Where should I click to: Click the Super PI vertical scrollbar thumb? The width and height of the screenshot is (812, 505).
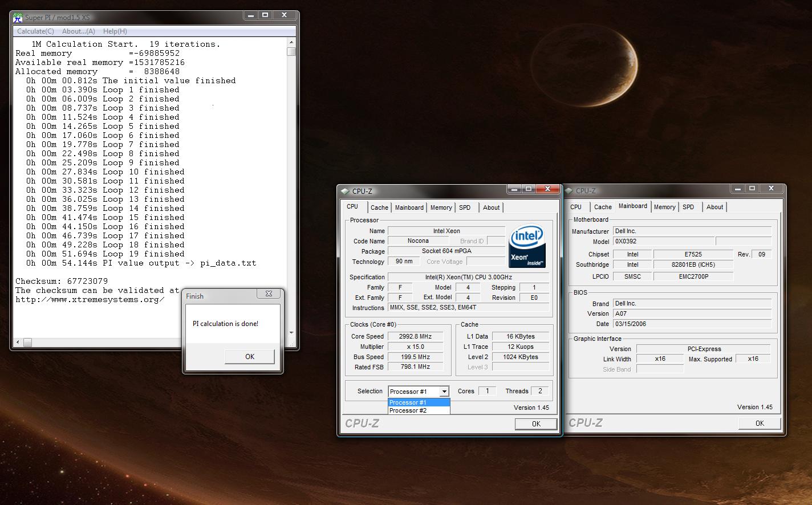pos(291,51)
